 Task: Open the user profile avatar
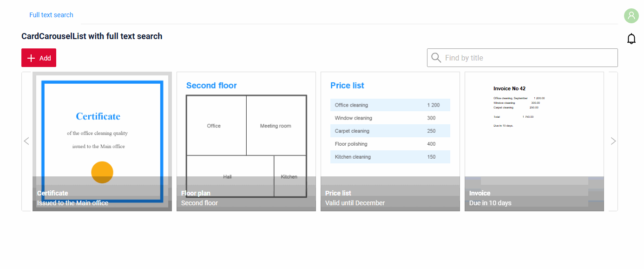631,16
